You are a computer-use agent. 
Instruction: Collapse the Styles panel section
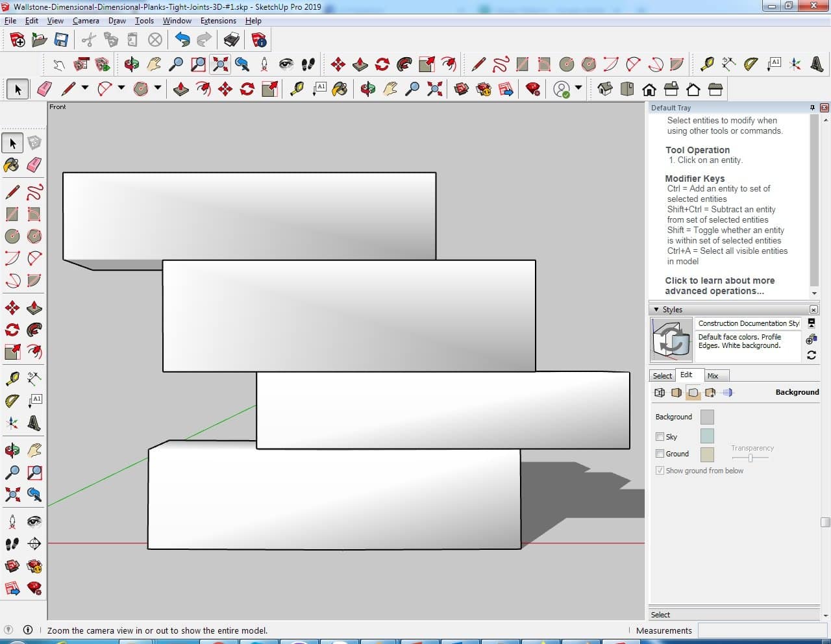coord(656,310)
